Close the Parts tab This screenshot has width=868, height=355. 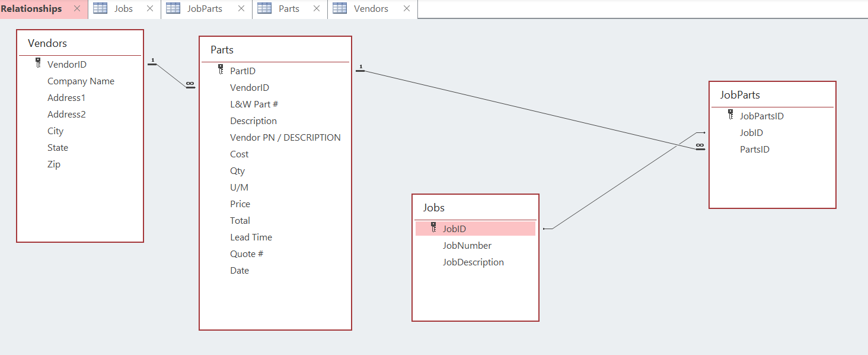coord(317,9)
